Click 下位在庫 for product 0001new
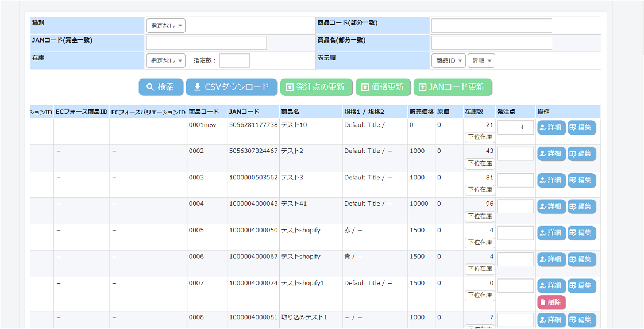This screenshot has width=644, height=329. point(480,137)
